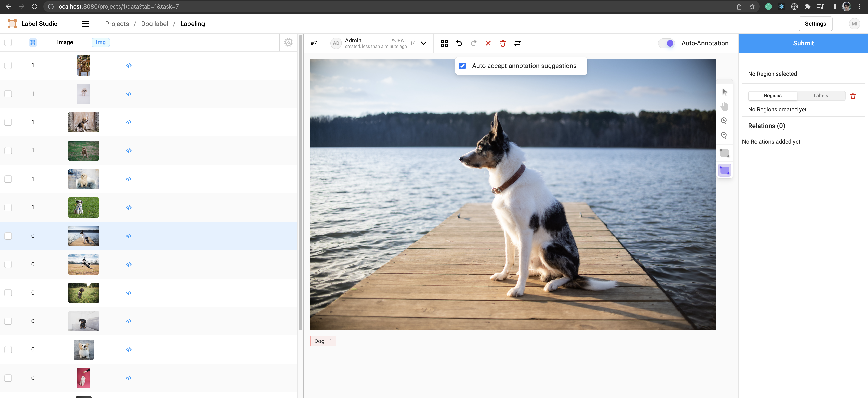Uncheck Auto accept annotation suggestions
Image resolution: width=868 pixels, height=398 pixels.
[x=462, y=66]
